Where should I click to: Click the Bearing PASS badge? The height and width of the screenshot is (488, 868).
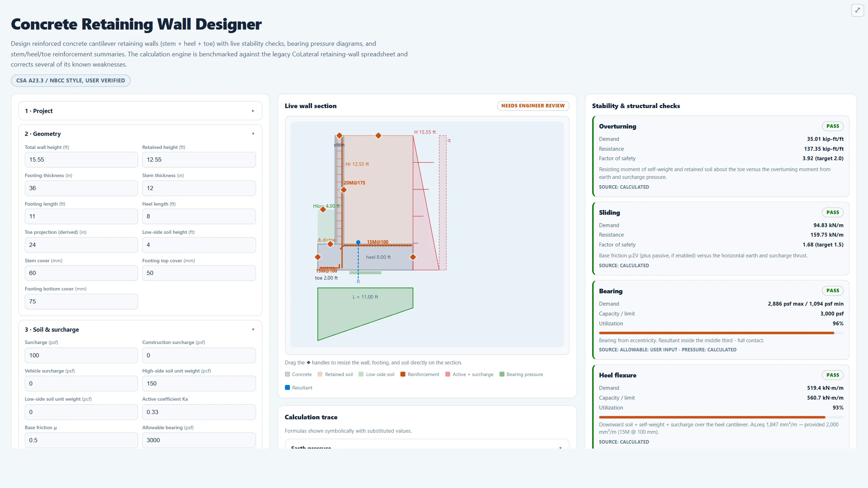pyautogui.click(x=833, y=290)
